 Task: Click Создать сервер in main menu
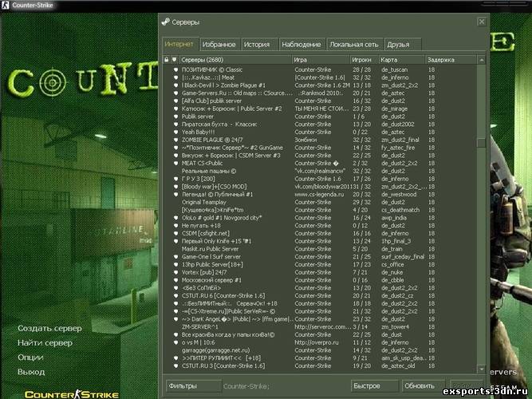49,328
